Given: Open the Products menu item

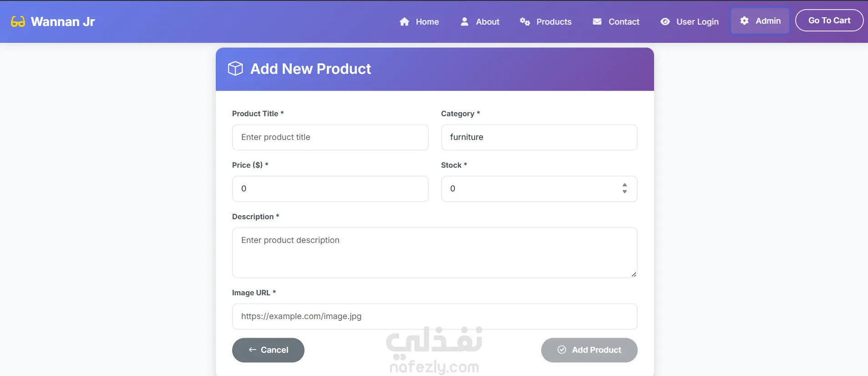Looking at the screenshot, I should pos(553,22).
